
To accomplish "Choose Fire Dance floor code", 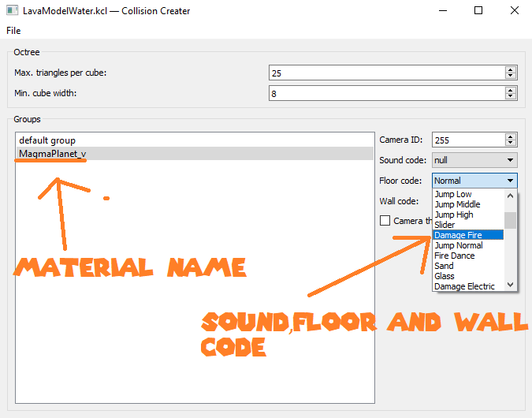I will (x=468, y=256).
